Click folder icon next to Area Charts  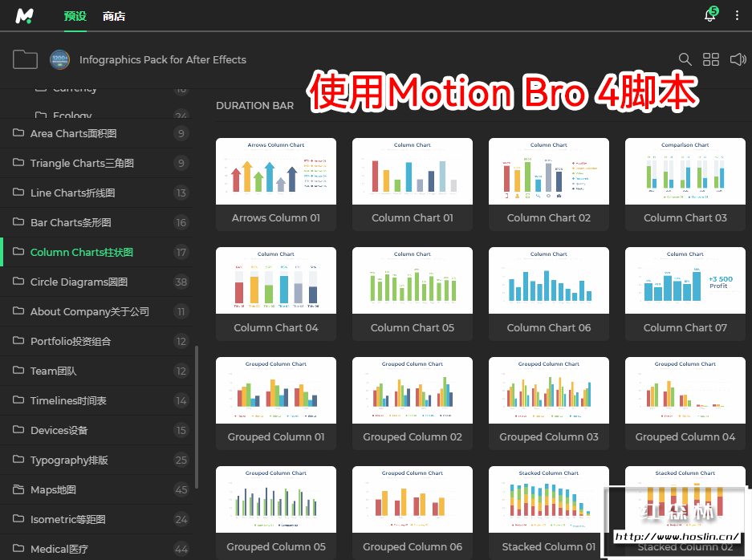(18, 133)
